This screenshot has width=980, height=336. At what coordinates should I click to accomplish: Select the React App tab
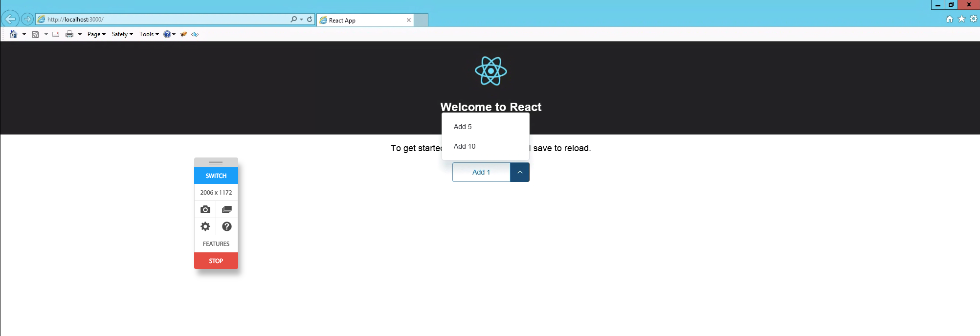(365, 20)
